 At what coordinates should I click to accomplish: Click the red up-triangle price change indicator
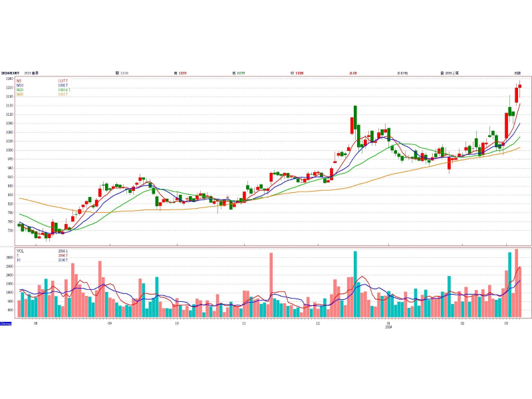354,72
